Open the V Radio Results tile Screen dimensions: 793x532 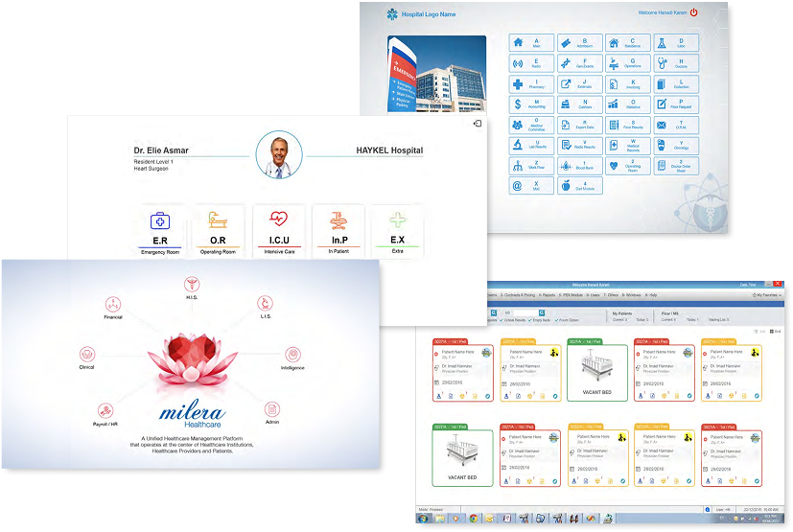coord(579,146)
